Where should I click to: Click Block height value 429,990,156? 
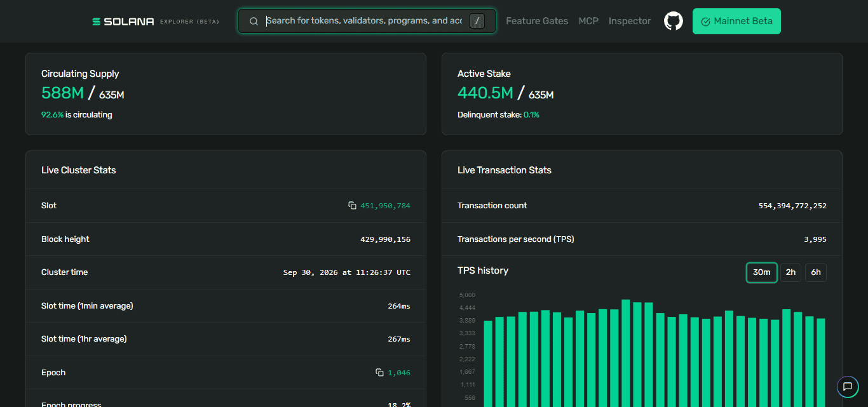(385, 239)
